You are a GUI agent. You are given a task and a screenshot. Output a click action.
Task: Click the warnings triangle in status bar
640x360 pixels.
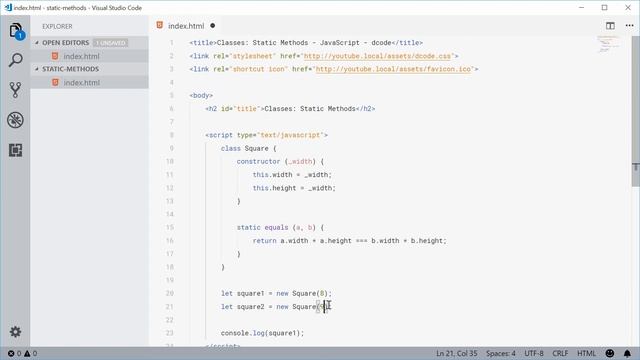tap(27, 353)
